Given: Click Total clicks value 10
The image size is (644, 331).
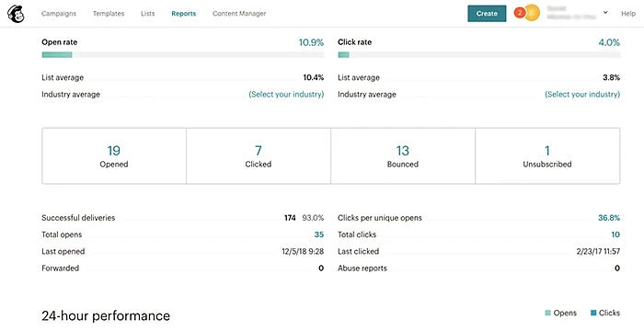Looking at the screenshot, I should click(615, 234).
